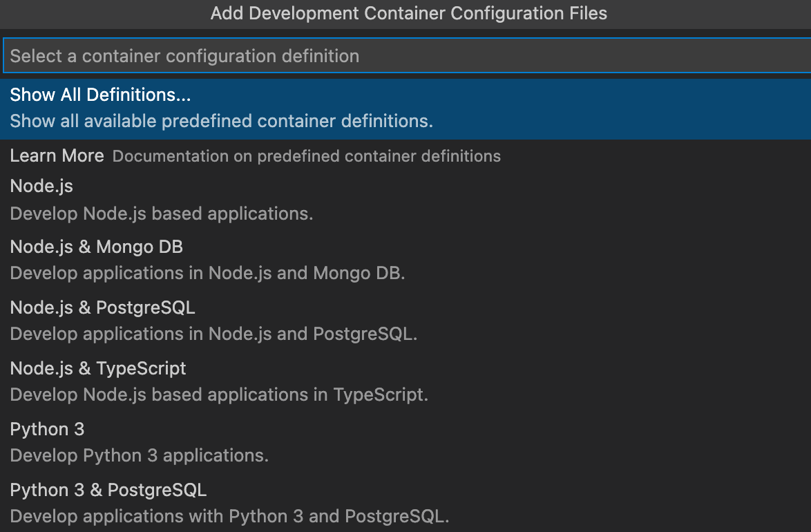Pick Python 3 & PostgreSQL definition
Screen dimensions: 811x532
(x=405, y=502)
